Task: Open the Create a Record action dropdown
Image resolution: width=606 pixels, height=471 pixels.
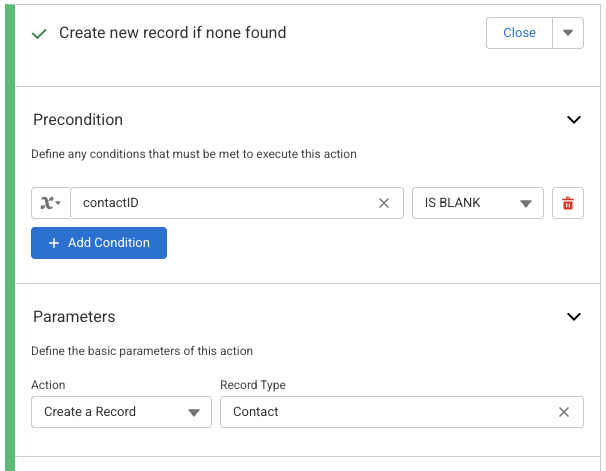Action: coord(121,412)
